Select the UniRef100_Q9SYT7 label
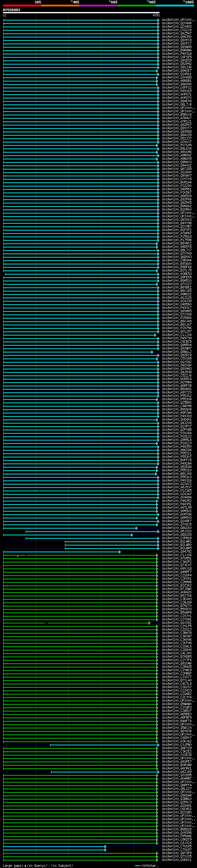This screenshot has height=868, width=197. coord(176,128)
